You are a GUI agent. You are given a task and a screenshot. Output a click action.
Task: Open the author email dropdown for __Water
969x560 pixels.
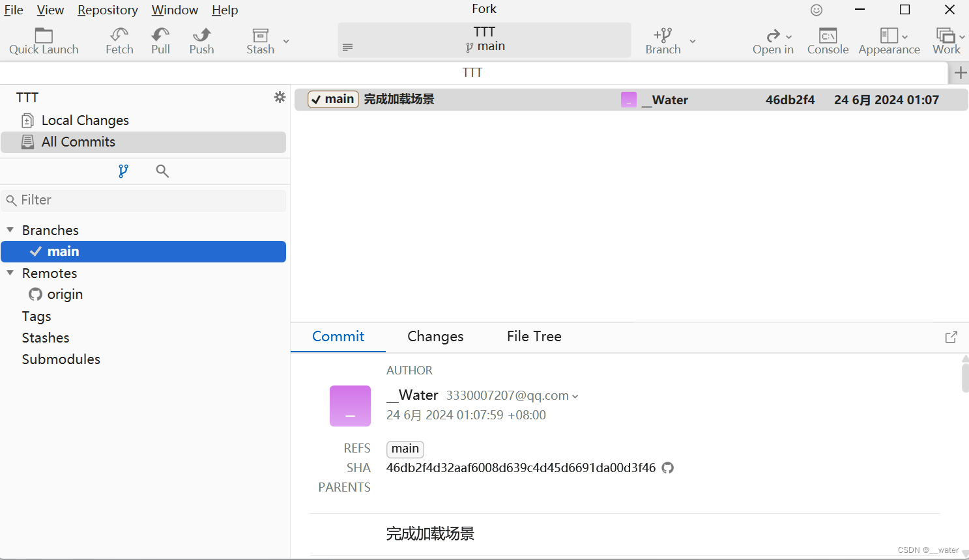pos(575,395)
